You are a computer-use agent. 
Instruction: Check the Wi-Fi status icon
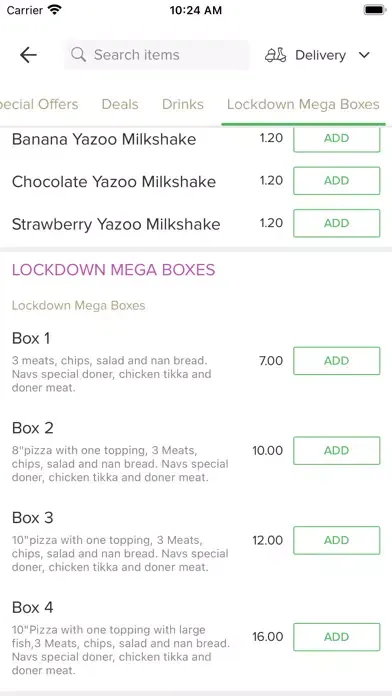coord(55,10)
